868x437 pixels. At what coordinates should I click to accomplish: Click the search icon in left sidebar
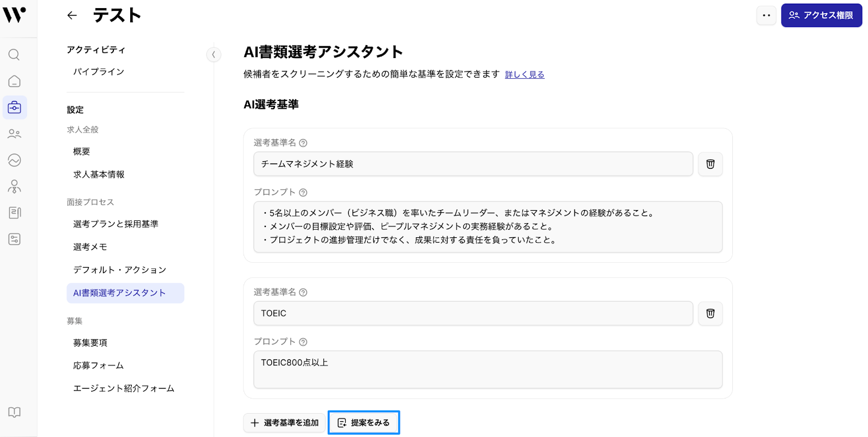click(15, 55)
